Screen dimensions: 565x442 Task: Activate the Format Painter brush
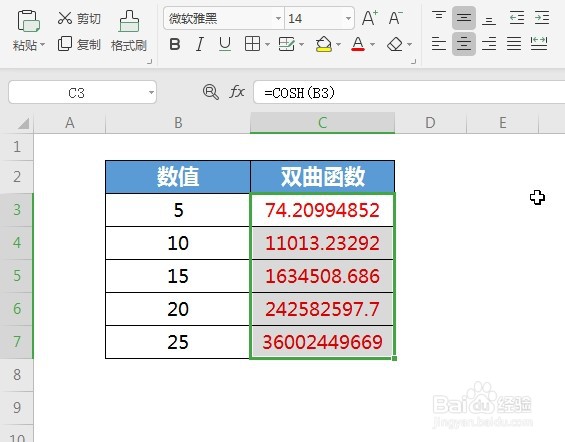[x=129, y=31]
